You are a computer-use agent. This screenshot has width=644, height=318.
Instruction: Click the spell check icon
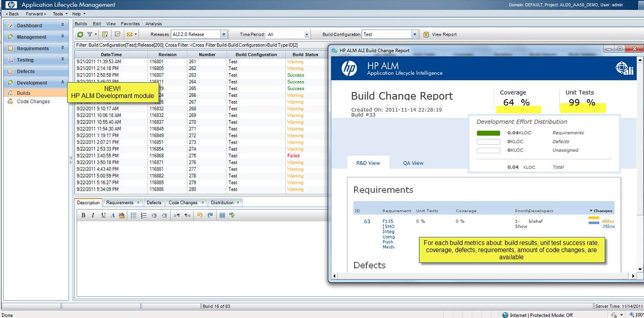click(232, 215)
